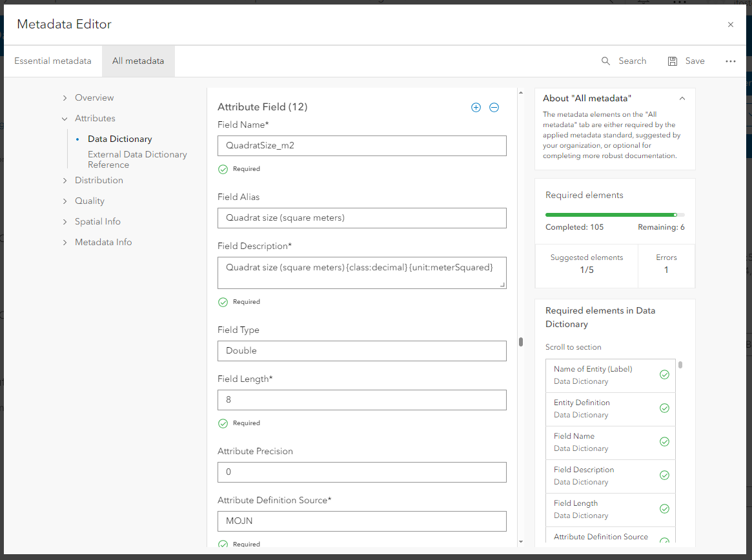Click the required elements list scrollbar thumb
752x560 pixels.
(x=680, y=365)
